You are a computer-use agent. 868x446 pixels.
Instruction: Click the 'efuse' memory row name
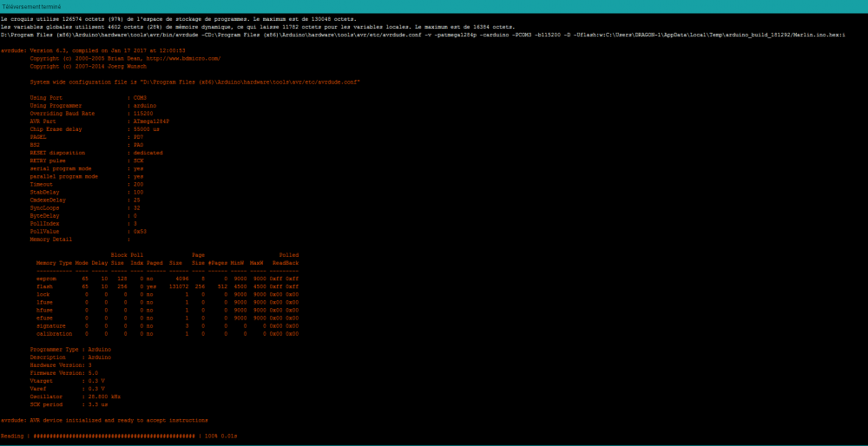point(44,318)
